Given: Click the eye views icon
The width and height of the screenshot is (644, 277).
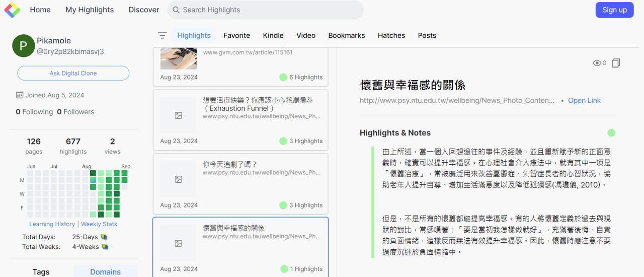Looking at the screenshot, I should pyautogui.click(x=597, y=63).
